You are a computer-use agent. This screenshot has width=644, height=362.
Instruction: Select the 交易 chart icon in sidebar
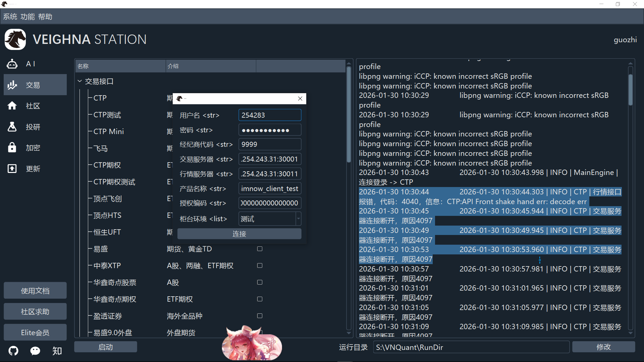coord(12,85)
